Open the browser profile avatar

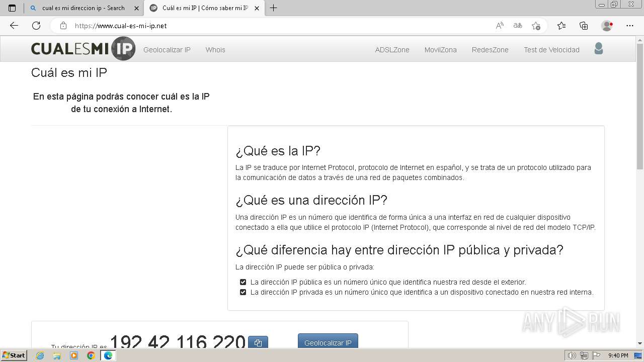point(607,26)
